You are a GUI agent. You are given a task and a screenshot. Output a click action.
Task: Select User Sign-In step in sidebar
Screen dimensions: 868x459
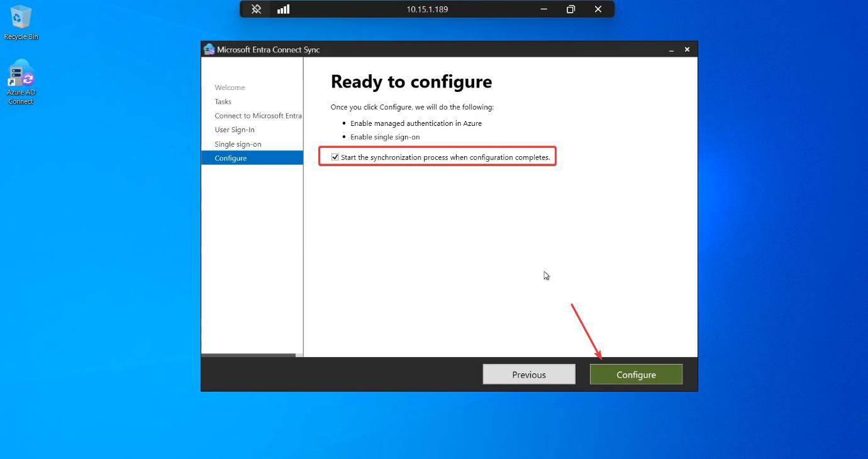click(235, 130)
